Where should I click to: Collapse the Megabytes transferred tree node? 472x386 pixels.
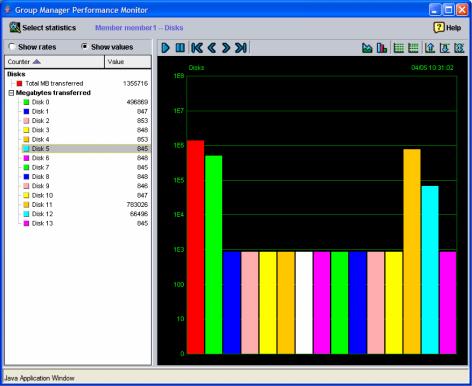(11, 93)
